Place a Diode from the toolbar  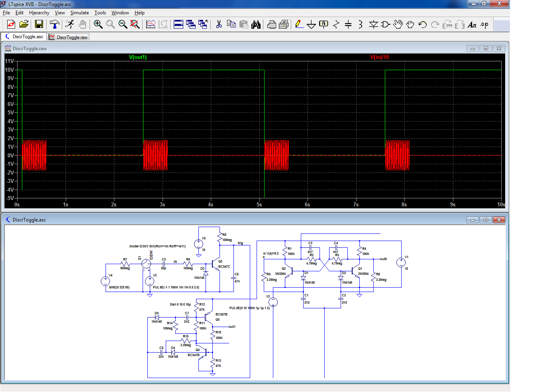pyautogui.click(x=373, y=24)
